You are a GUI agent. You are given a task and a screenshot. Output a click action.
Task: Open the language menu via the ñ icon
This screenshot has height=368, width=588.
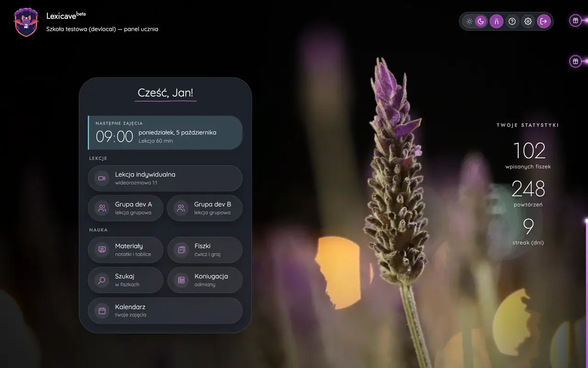[x=497, y=21]
